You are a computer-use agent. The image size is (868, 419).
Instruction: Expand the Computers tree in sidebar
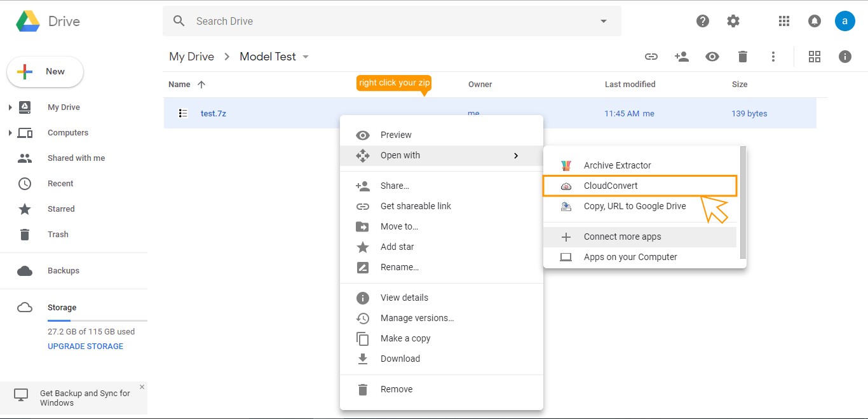click(10, 133)
